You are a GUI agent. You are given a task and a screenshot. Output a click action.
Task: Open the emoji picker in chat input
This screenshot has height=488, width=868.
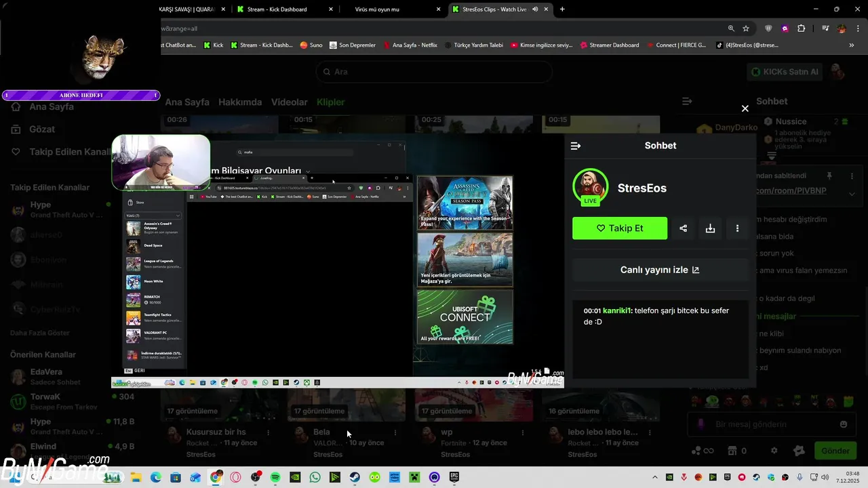click(x=844, y=424)
